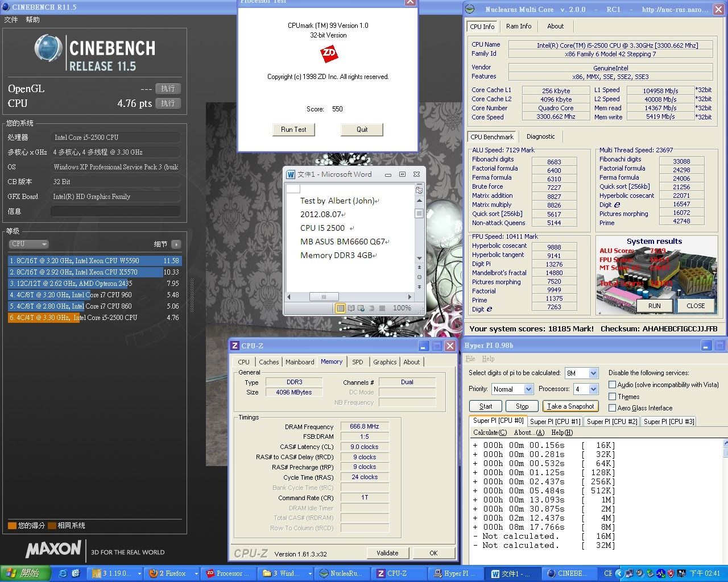Viewport: 728px width, 582px height.
Task: Open the Calculate(C) menu in Super PI
Action: tap(490, 433)
